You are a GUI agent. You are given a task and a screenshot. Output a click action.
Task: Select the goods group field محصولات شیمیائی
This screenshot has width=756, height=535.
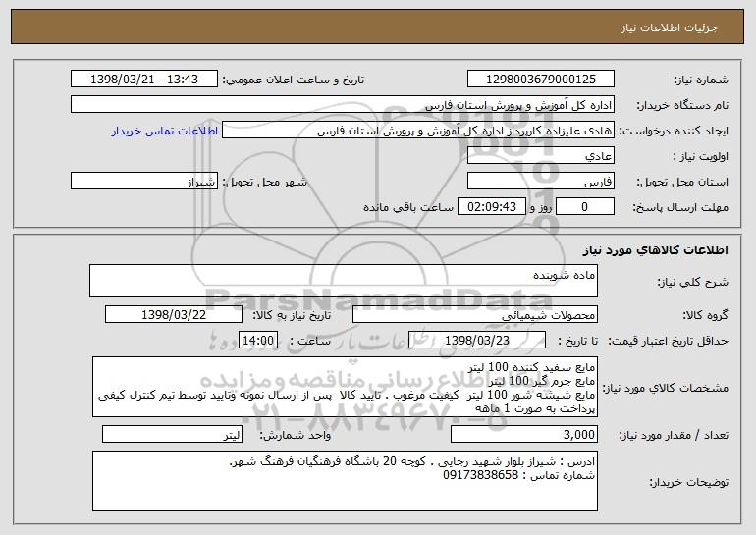pyautogui.click(x=475, y=315)
